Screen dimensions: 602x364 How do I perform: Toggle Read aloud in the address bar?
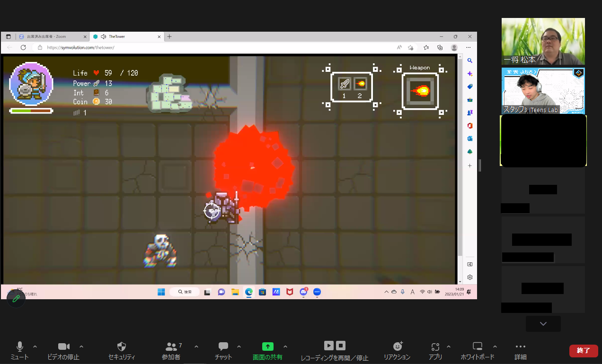click(399, 47)
